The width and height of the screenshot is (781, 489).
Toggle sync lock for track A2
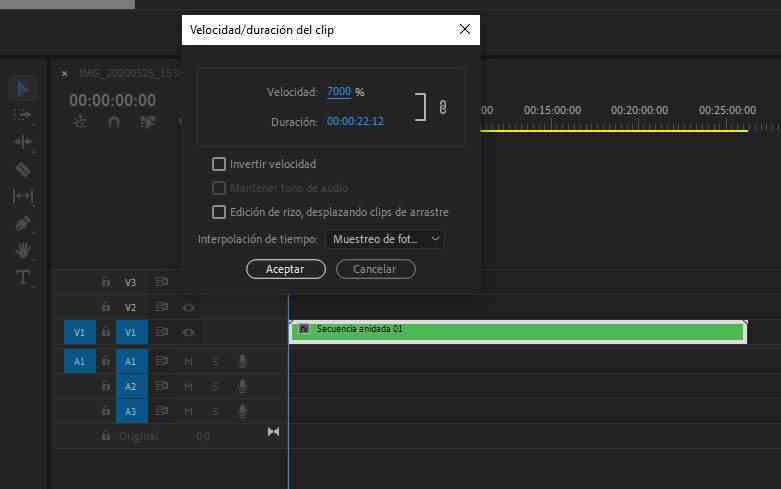[x=161, y=386]
